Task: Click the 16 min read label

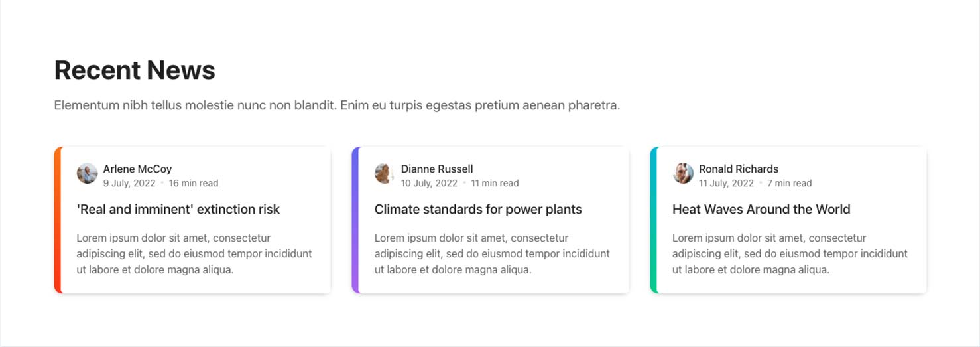Action: [194, 183]
